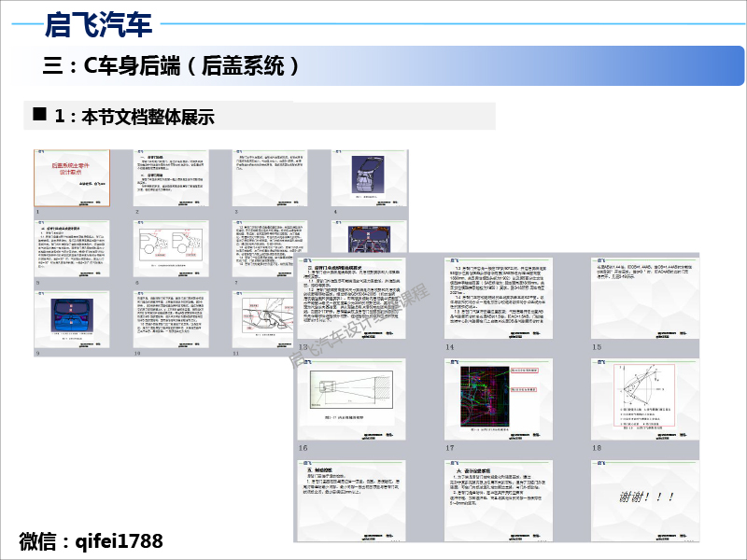Click heading 三:C车身后端(后盖系统)
Viewport: 747px width, 560px height.
click(x=171, y=65)
